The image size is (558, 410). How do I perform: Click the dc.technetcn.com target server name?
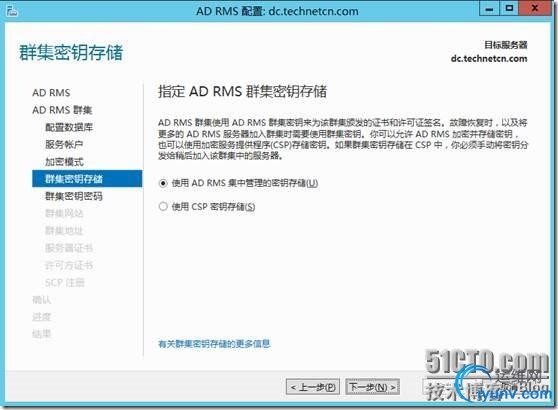489,59
